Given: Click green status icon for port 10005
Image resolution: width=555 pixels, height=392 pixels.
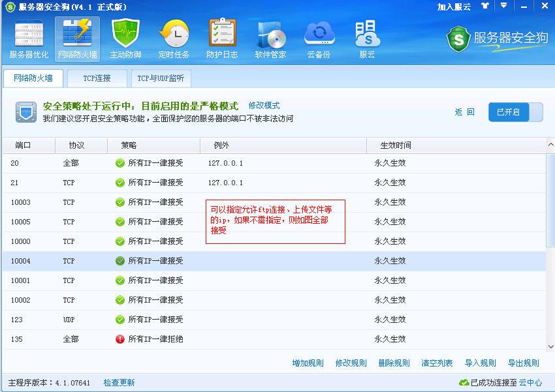Looking at the screenshot, I should [x=120, y=222].
